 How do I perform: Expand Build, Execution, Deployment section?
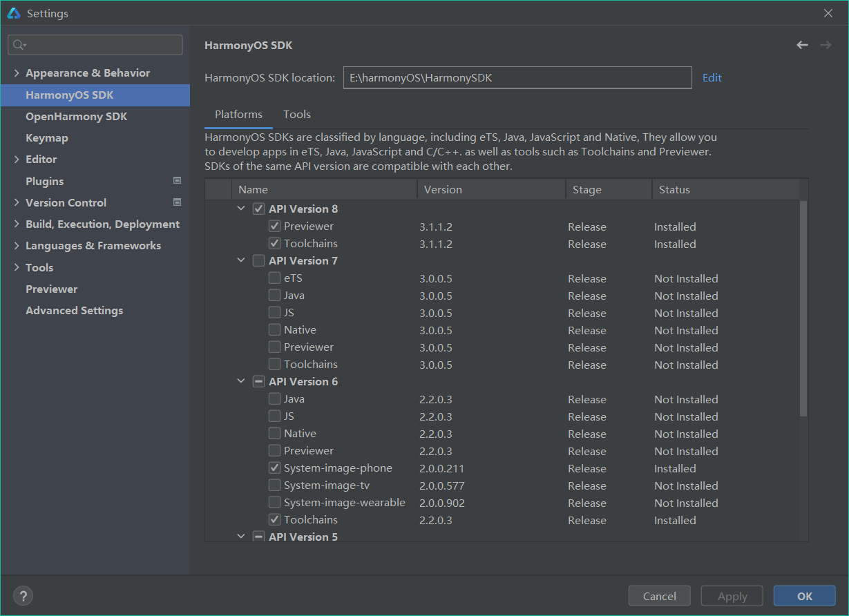(x=17, y=224)
